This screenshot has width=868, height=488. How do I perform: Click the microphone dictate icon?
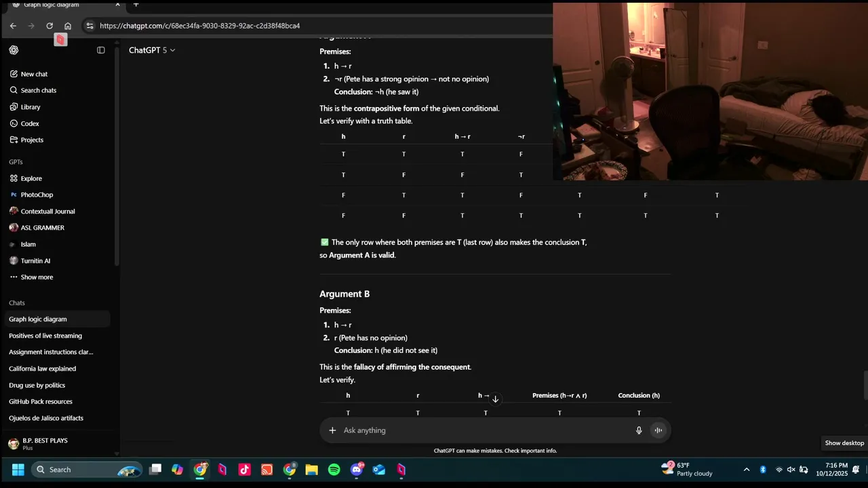coord(639,430)
